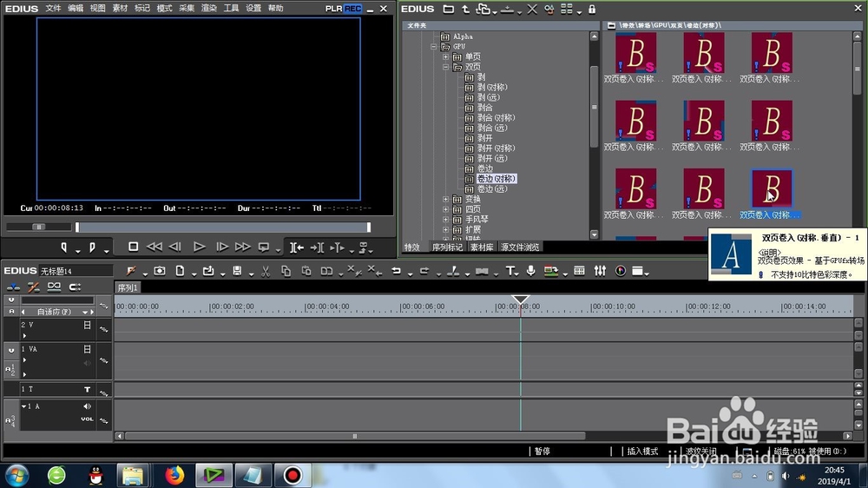
Task: Jump to next edit point
Action: click(317, 247)
